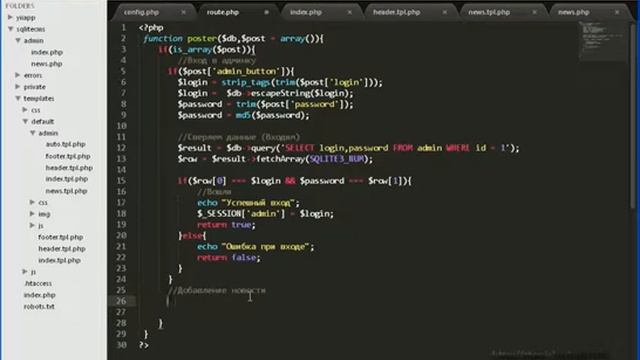
Task: Switch to the config.php tab
Action: [141, 12]
